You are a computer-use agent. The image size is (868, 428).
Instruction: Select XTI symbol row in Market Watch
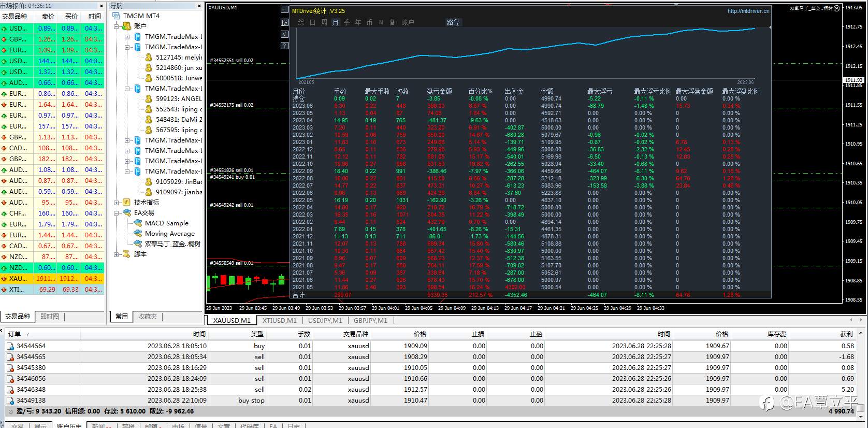pos(52,289)
